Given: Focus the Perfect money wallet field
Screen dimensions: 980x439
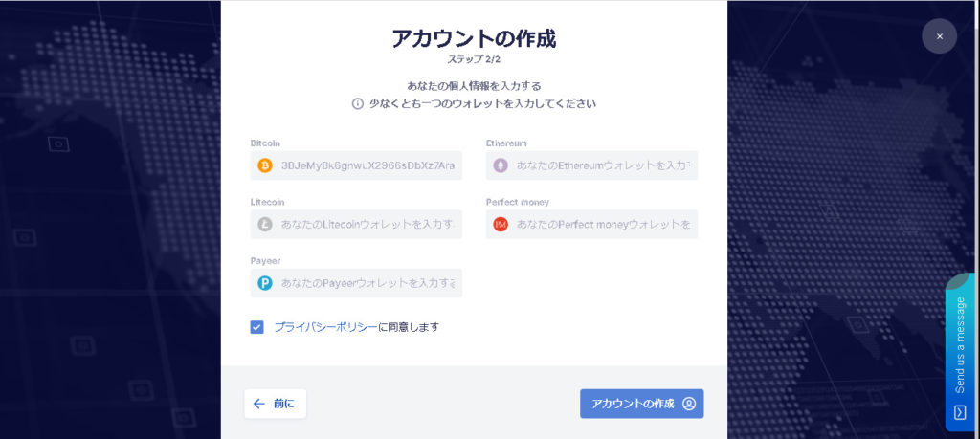Looking at the screenshot, I should (591, 224).
